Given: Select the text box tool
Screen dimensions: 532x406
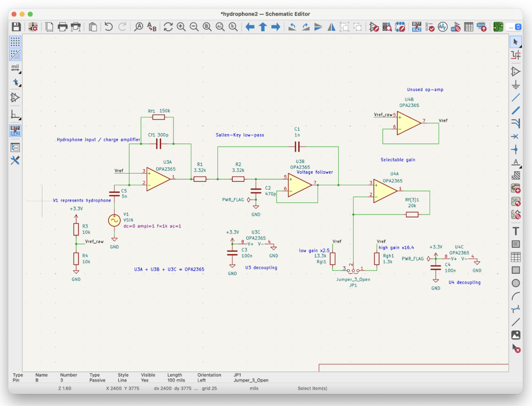Looking at the screenshot, I should (x=516, y=244).
